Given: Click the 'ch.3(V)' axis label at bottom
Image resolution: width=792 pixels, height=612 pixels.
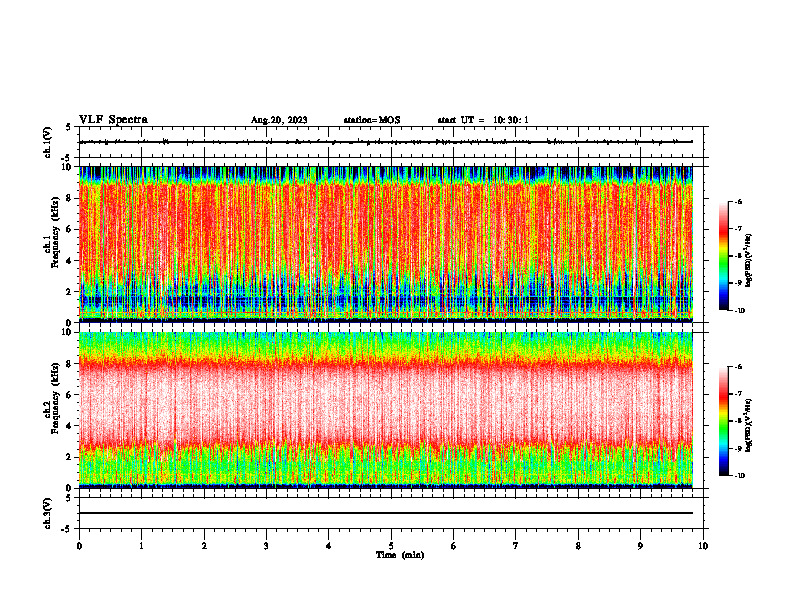Looking at the screenshot, I should click(48, 513).
